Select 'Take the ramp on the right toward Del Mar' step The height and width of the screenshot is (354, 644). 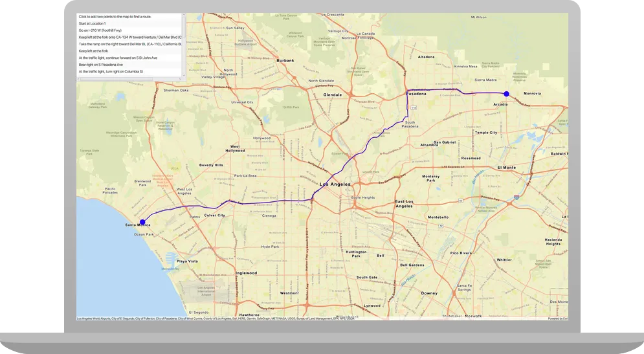(129, 44)
